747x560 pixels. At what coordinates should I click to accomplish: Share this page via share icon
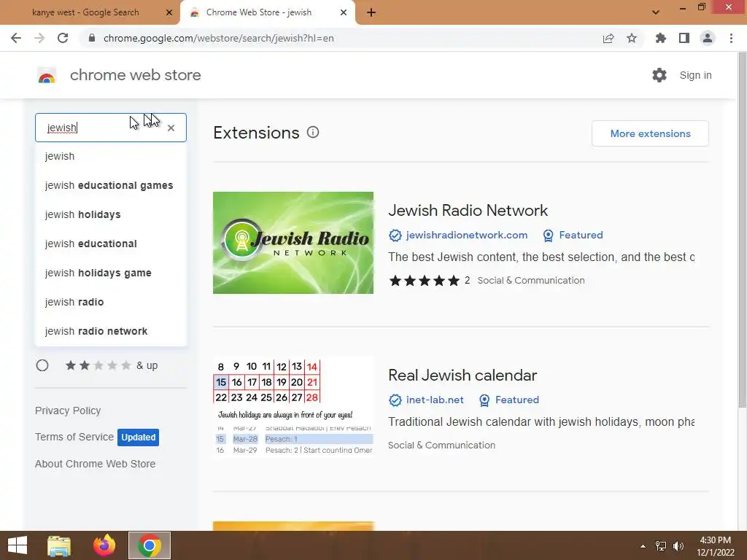[x=608, y=38]
